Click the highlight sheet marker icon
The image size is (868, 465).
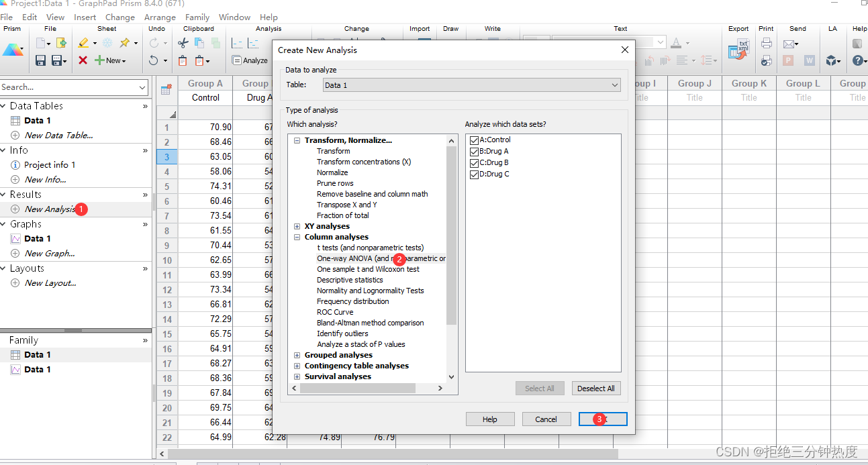83,43
